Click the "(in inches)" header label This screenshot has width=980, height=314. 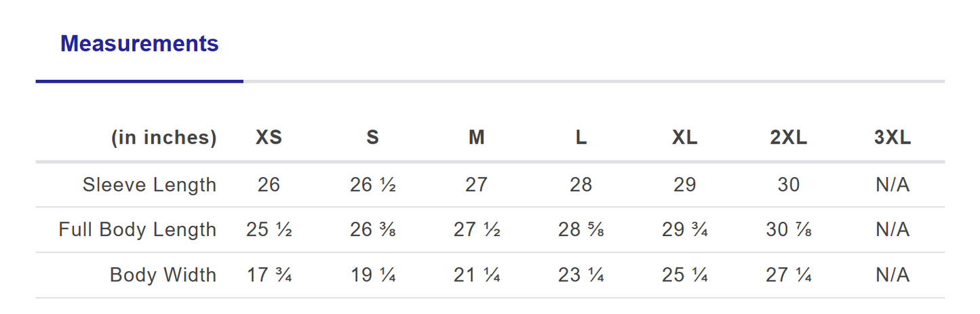coord(163,138)
